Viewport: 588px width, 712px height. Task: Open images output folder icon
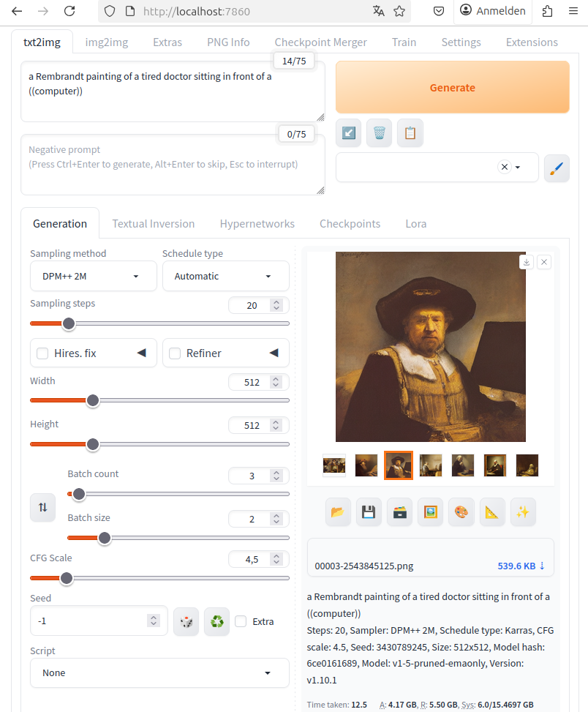pyautogui.click(x=338, y=512)
